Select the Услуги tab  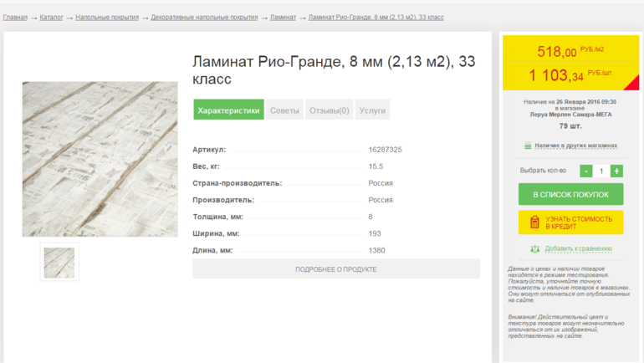pyautogui.click(x=372, y=110)
